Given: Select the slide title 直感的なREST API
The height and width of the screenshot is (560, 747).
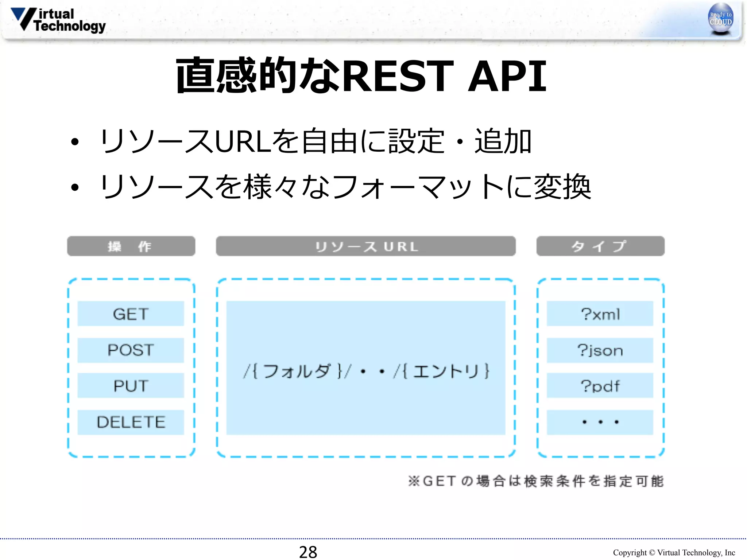Looking at the screenshot, I should click(x=361, y=75).
